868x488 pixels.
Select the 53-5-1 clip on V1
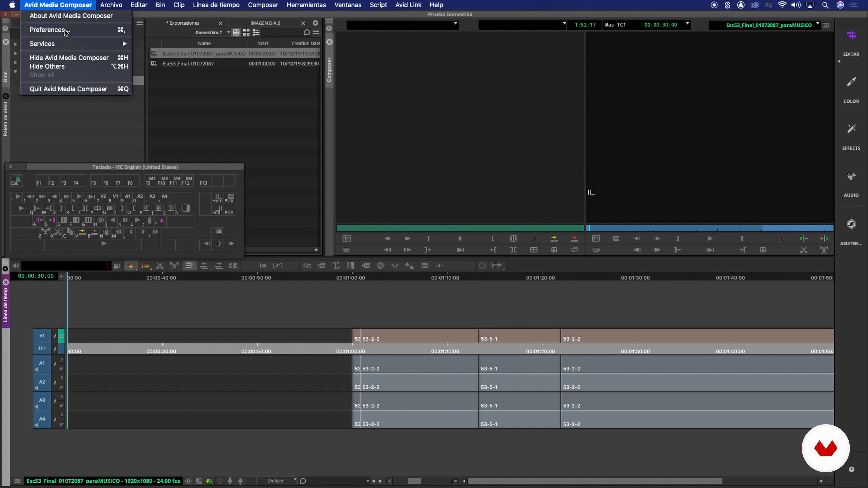[519, 336]
